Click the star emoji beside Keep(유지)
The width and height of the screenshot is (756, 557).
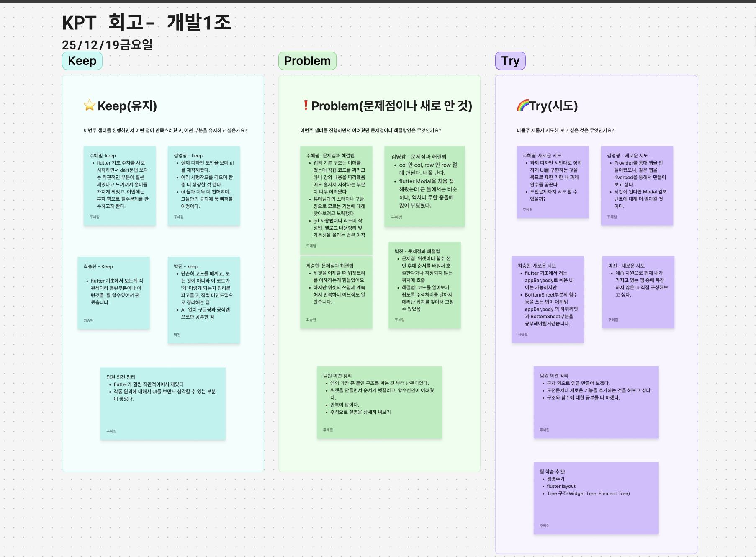click(90, 106)
